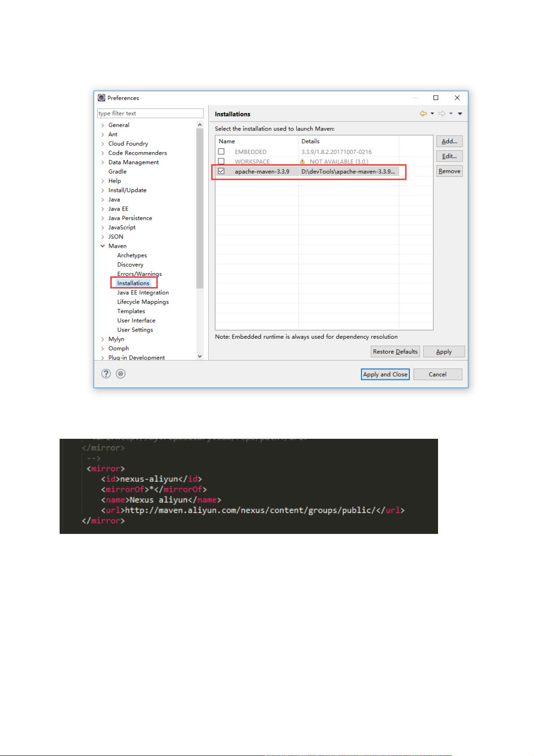This screenshot has width=534, height=756.
Task: Expand the Data Management node
Action: click(103, 162)
